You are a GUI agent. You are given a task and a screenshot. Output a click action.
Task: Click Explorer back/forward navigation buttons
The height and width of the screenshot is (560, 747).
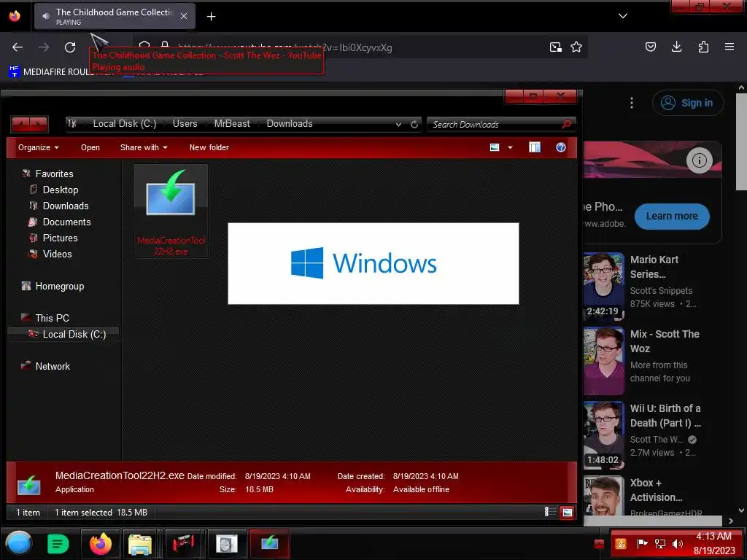pyautogui.click(x=29, y=124)
